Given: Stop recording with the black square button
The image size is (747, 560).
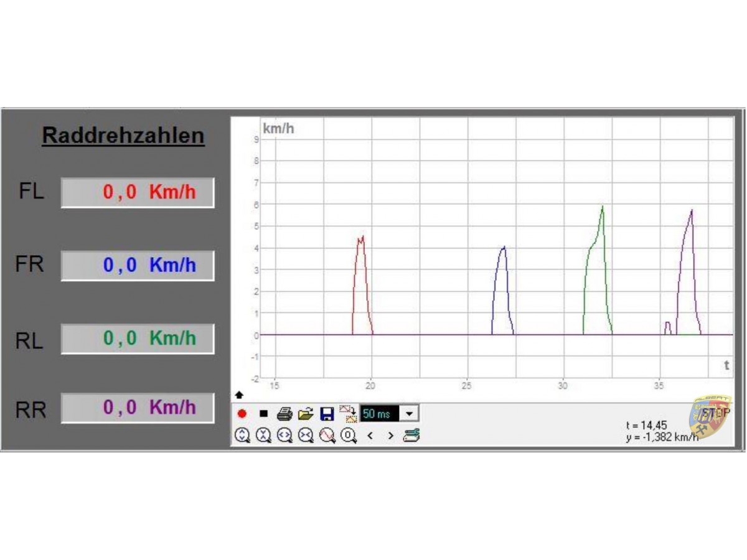Looking at the screenshot, I should pos(263,414).
